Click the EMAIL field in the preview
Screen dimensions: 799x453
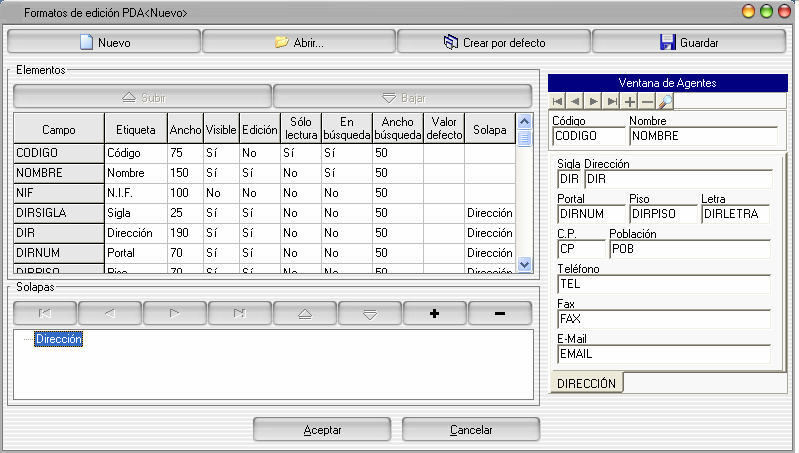(x=663, y=354)
